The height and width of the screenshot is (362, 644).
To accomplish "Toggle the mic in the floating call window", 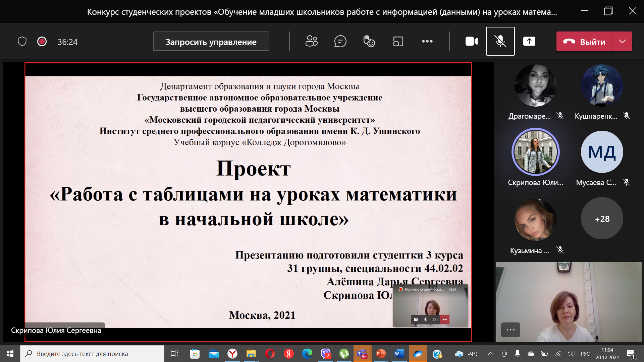I will point(425,319).
